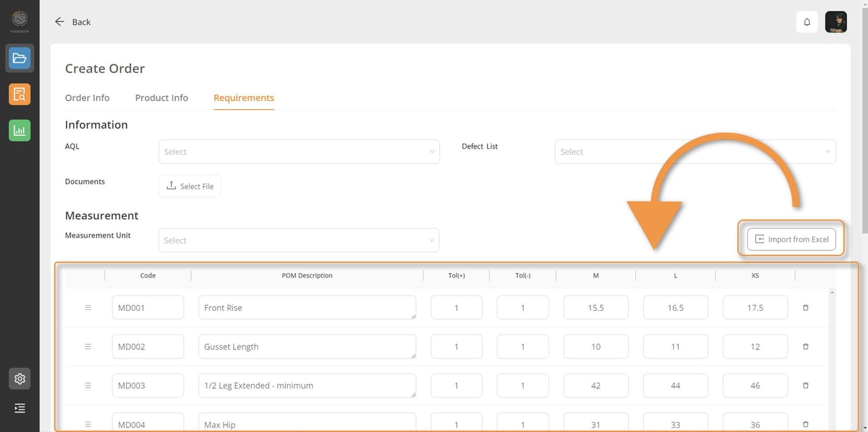Edit Tol(-) value for MD003 row
This screenshot has width=868, height=432.
tap(522, 386)
